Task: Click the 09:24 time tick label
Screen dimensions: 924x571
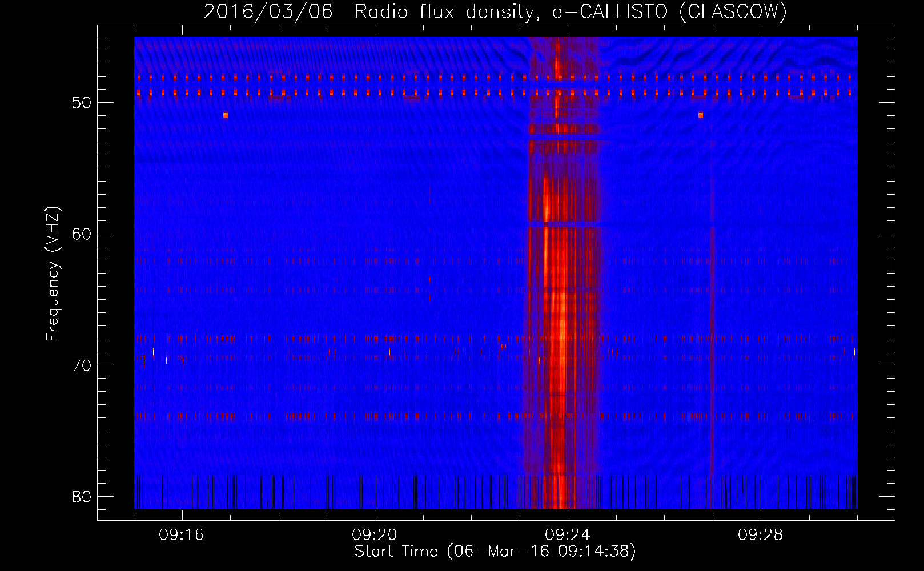Action: pos(568,535)
